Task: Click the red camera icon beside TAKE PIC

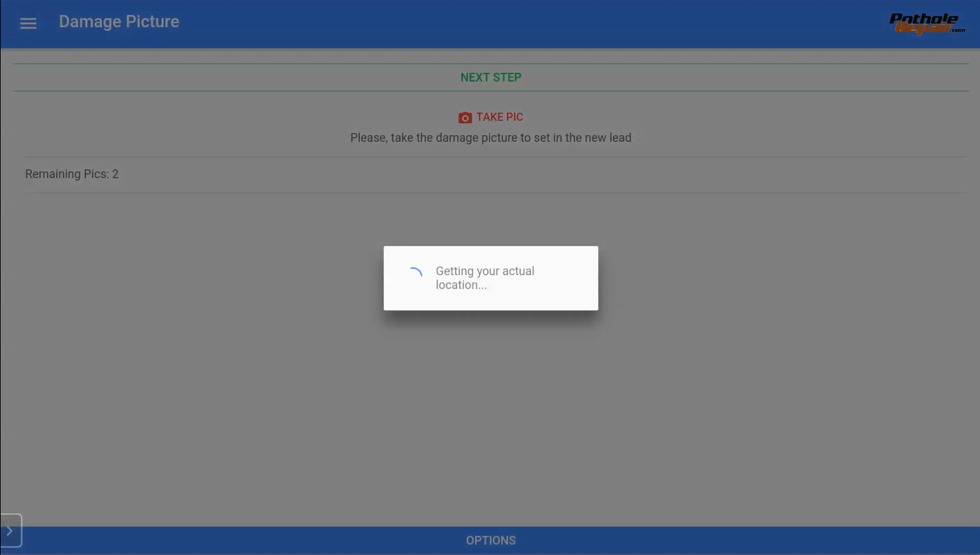Action: point(465,117)
